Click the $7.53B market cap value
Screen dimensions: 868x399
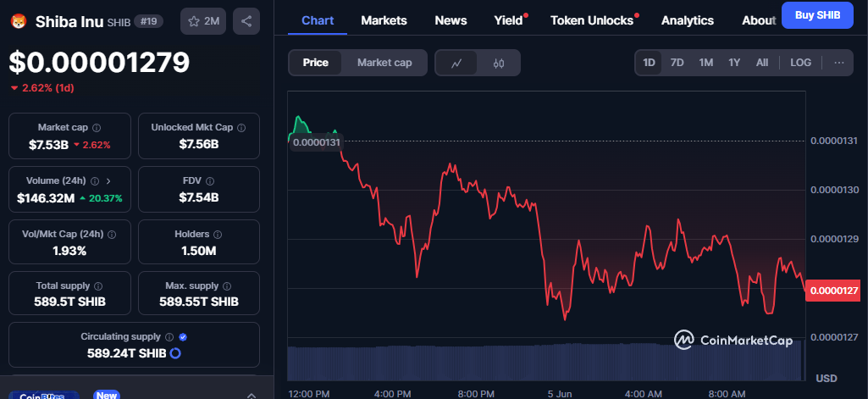(x=49, y=145)
